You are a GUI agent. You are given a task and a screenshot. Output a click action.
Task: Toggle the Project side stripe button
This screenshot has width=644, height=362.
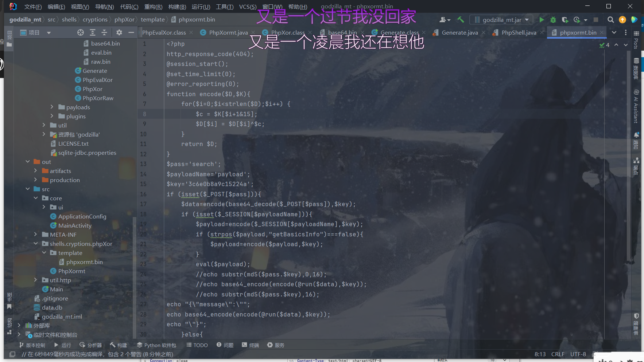tap(9, 39)
